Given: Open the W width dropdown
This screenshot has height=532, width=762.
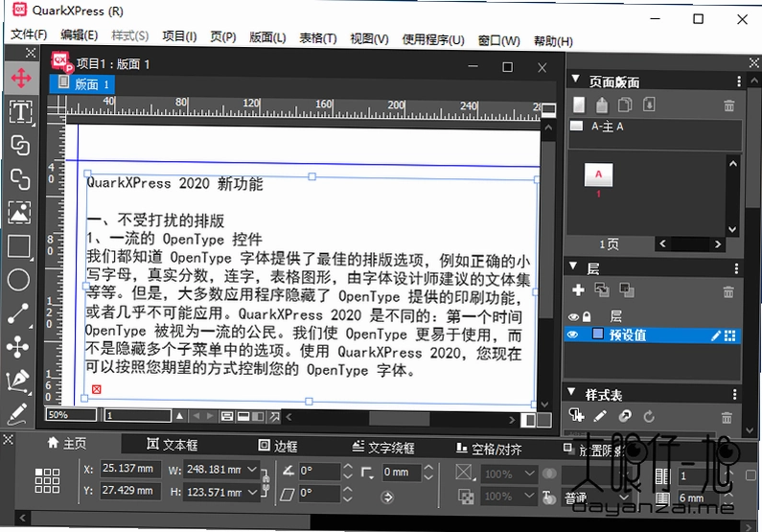Looking at the screenshot, I should point(252,470).
